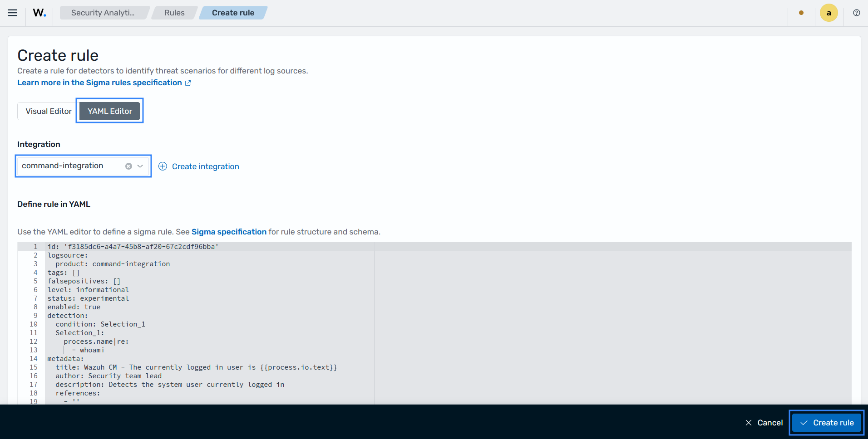The height and width of the screenshot is (439, 868).
Task: Click the Create rule breadcrumb
Action: (x=233, y=13)
